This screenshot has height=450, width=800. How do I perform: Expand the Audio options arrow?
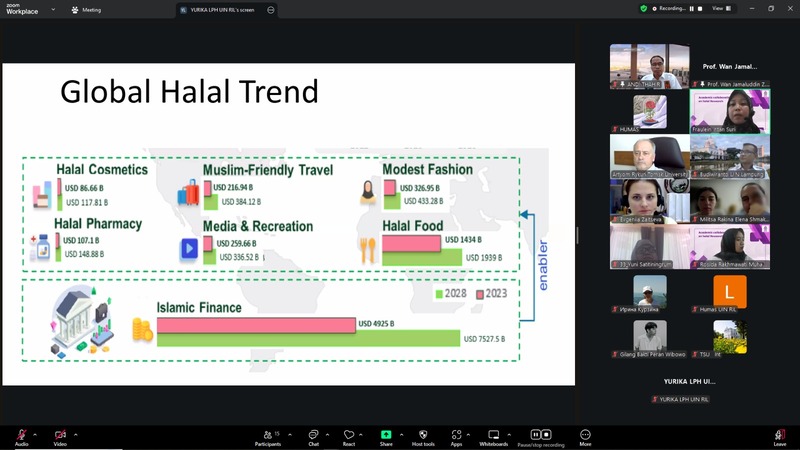click(x=35, y=434)
